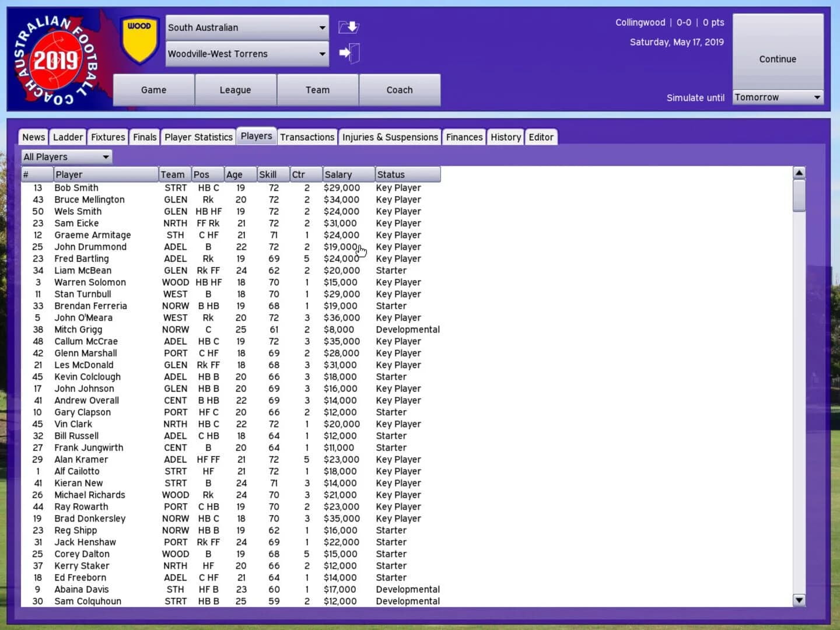Open the Coach section
Viewport: 840px width, 630px height.
pyautogui.click(x=399, y=90)
